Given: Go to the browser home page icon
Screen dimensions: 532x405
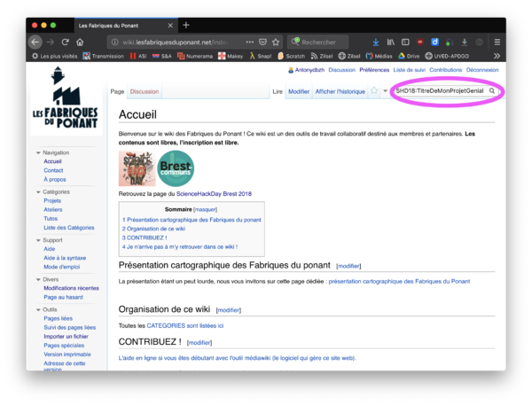Looking at the screenshot, I should 80,42.
